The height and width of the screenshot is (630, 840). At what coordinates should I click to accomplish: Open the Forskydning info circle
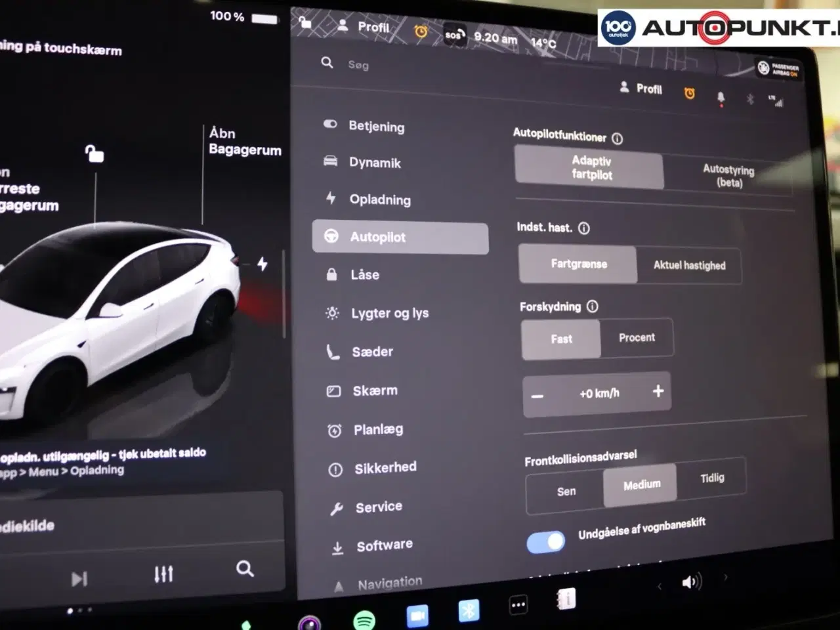coord(593,306)
